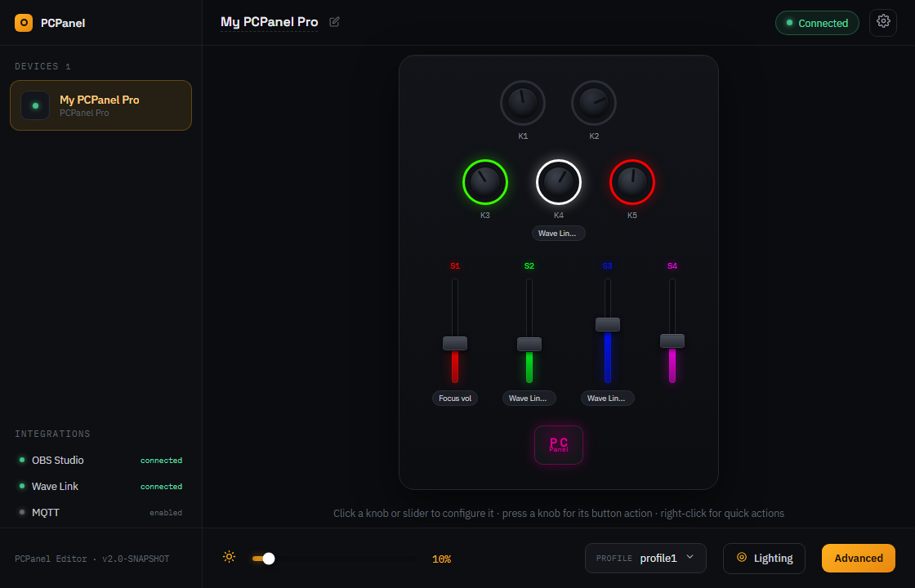
Task: Select the red S1 slider handle
Action: [x=455, y=344]
